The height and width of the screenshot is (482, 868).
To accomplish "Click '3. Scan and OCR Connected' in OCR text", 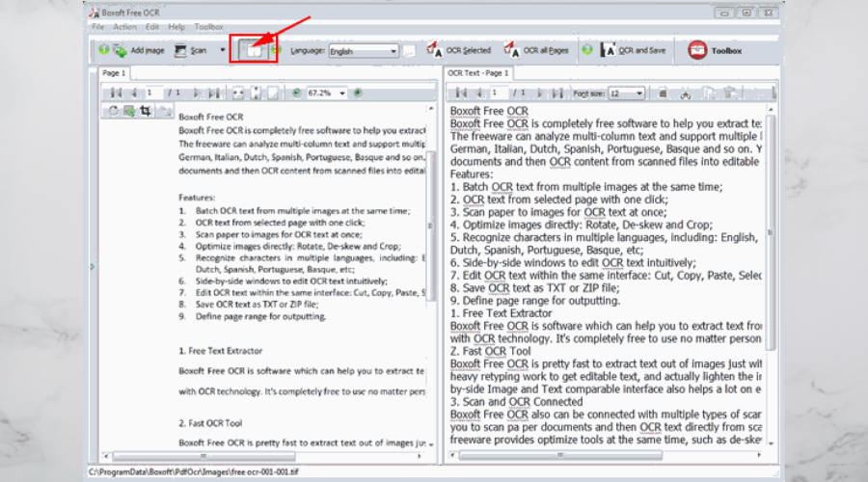I will tap(516, 402).
